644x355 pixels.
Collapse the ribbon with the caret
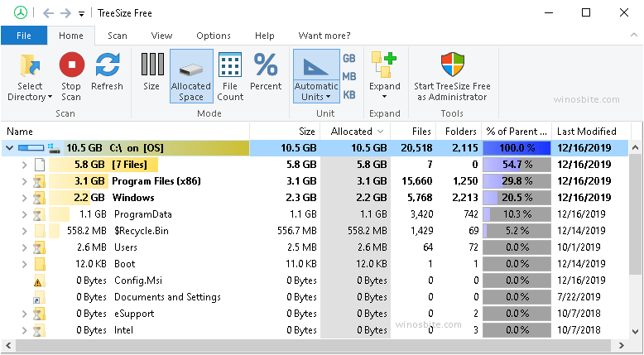coord(634,36)
